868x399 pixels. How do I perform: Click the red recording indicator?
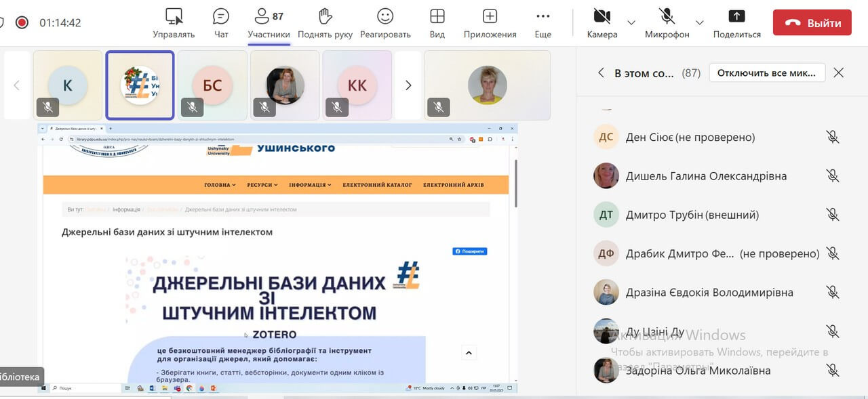(x=22, y=22)
